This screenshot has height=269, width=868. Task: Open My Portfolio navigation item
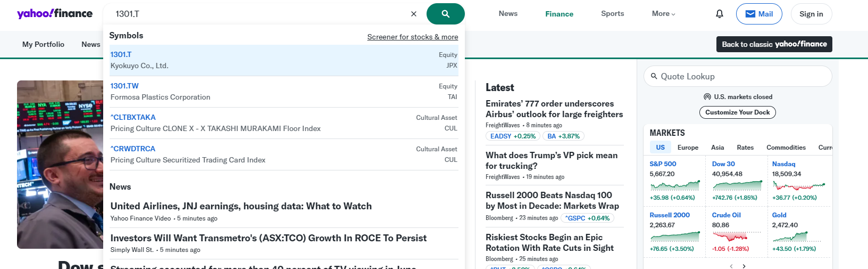[x=43, y=44]
